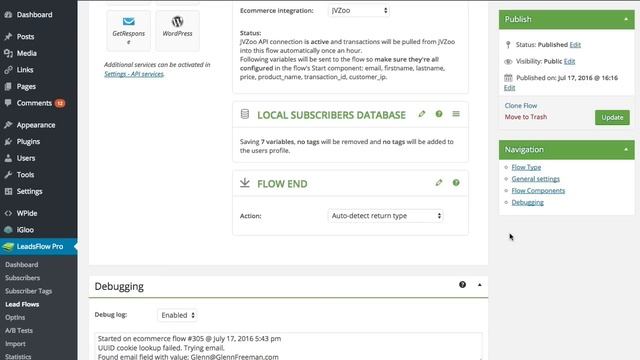Click the Plugins plug icon
This screenshot has height=360, width=640.
(x=8, y=142)
